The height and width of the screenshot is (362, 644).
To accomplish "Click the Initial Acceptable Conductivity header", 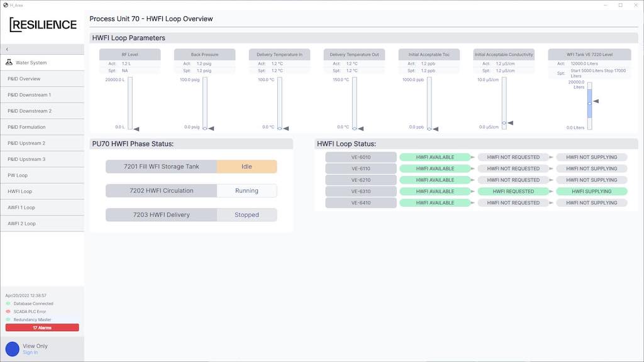I will point(504,55).
